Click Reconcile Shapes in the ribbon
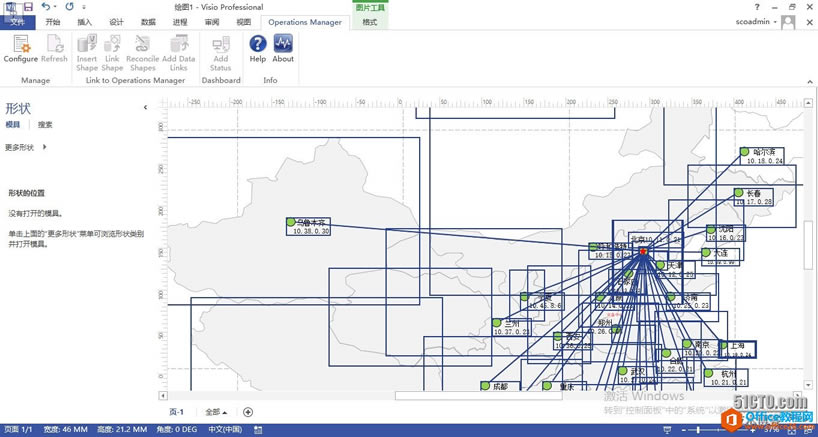818x437 pixels. point(142,53)
